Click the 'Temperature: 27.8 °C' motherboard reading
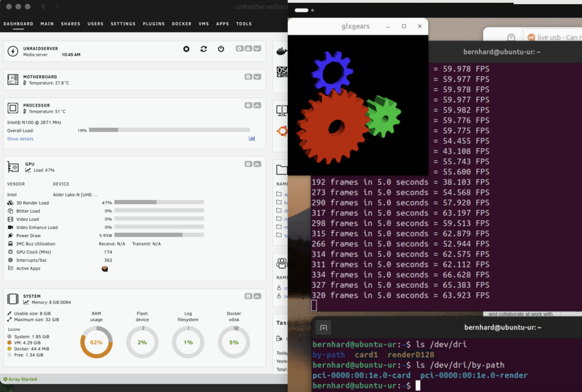This screenshot has width=582, height=392. 49,83
